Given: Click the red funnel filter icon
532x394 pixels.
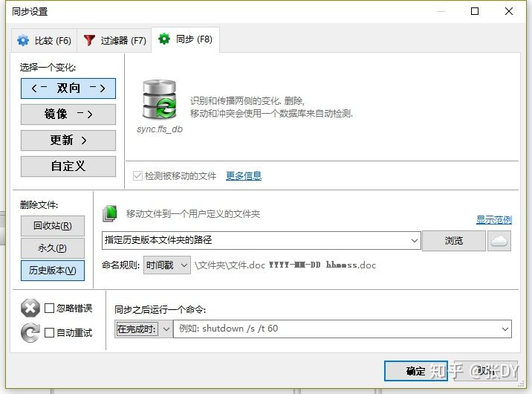Looking at the screenshot, I should pos(89,40).
